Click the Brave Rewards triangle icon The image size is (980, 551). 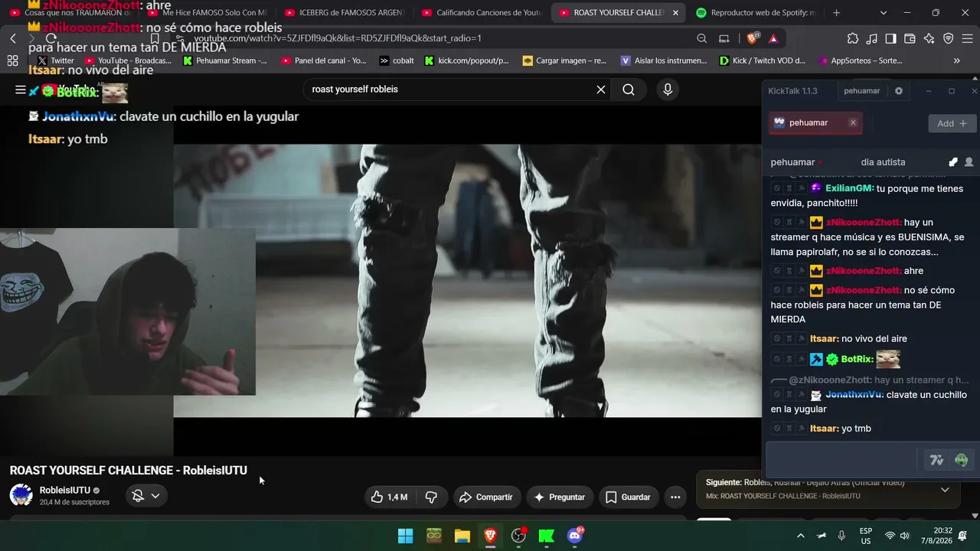pyautogui.click(x=773, y=38)
